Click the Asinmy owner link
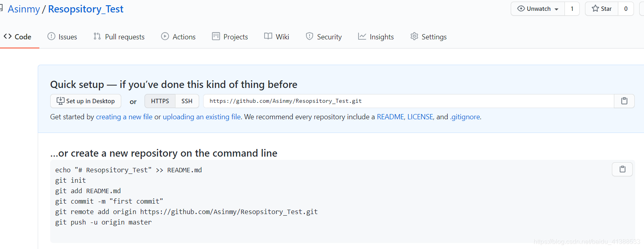Screen dimensions: 644x249 click(24, 9)
